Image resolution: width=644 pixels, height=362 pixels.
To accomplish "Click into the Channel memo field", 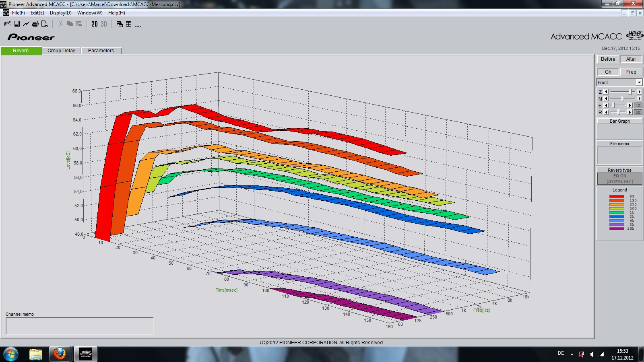I will (80, 326).
